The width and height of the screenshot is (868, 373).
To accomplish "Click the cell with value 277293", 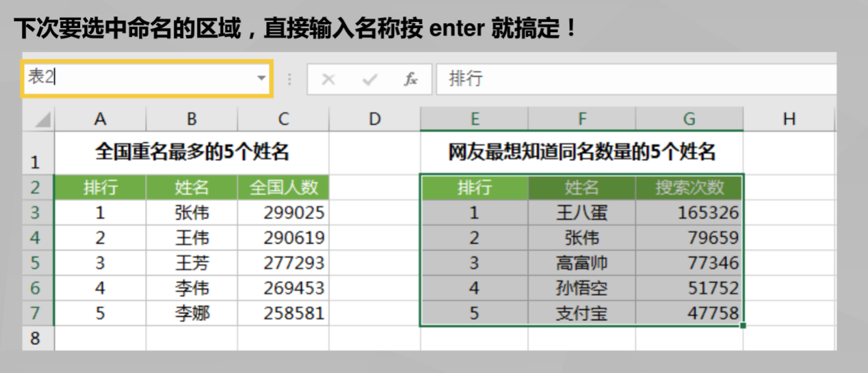I will pos(283,263).
